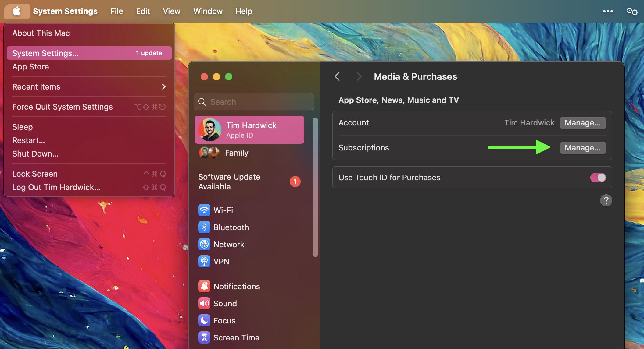Open Notifications settings
644x349 pixels.
237,286
